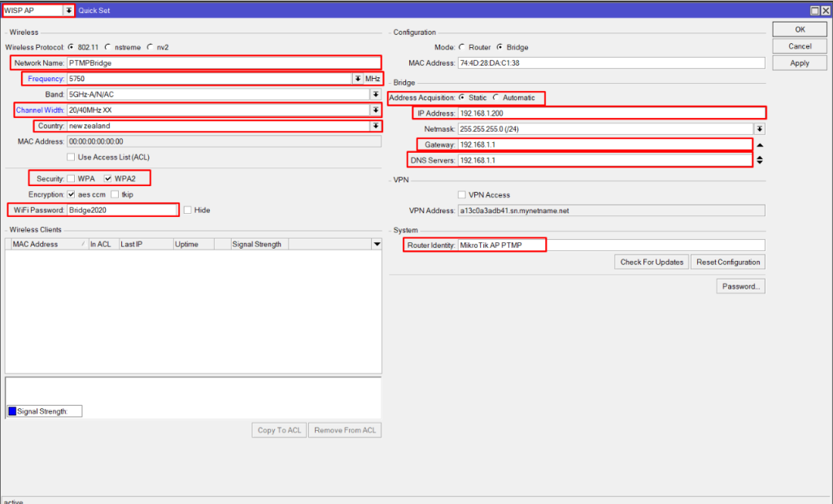
Task: Sort clients by Signal Strength column
Action: pyautogui.click(x=257, y=244)
